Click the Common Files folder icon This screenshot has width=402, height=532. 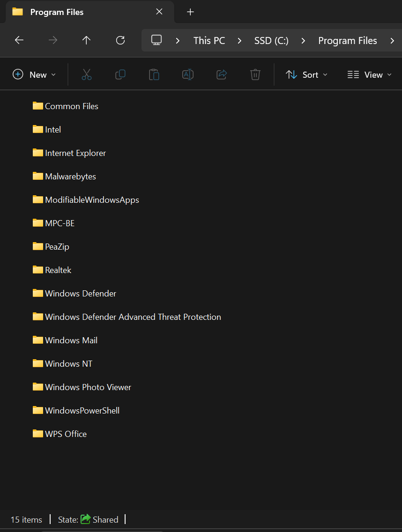pos(37,106)
